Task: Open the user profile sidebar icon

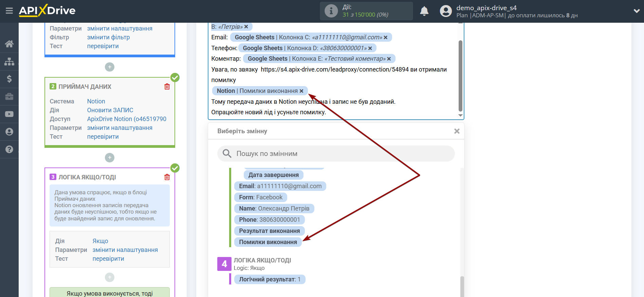Action: coord(9,132)
